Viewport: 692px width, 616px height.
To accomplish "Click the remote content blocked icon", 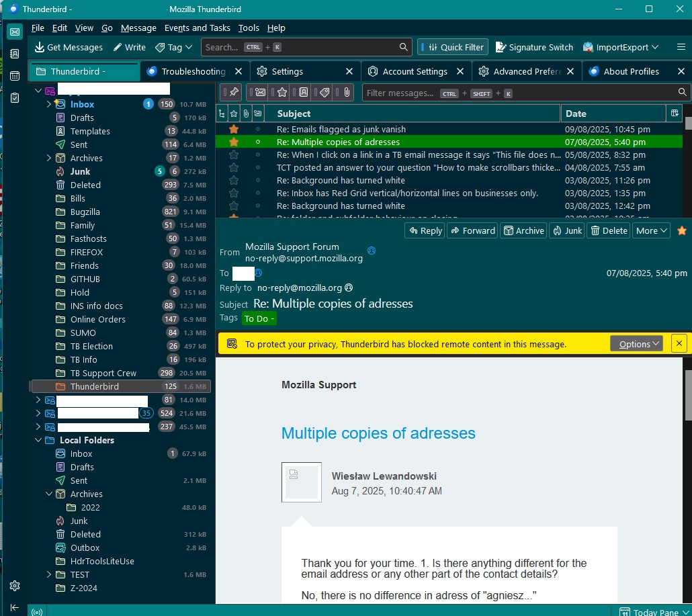I will pos(232,344).
